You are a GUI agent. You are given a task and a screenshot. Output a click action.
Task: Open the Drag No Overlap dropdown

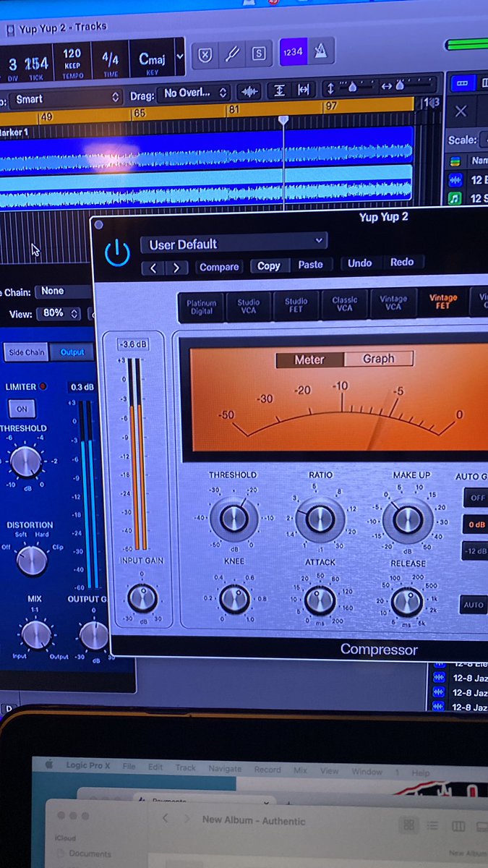click(193, 93)
